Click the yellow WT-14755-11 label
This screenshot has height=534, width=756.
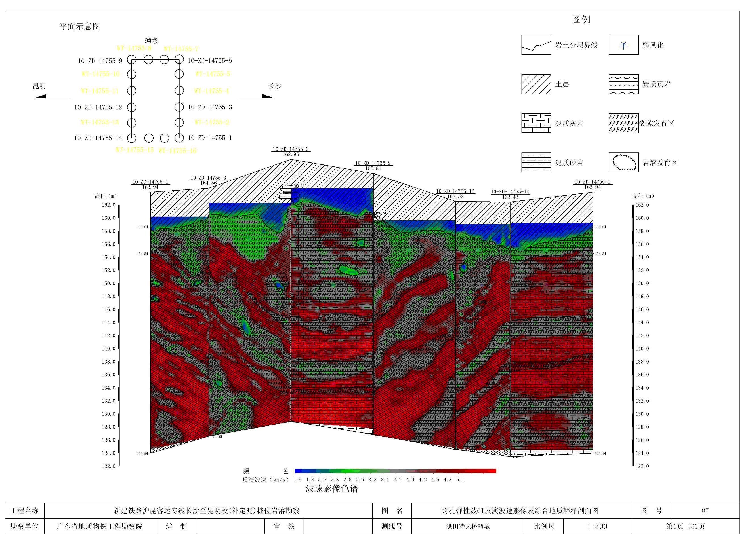coord(100,91)
